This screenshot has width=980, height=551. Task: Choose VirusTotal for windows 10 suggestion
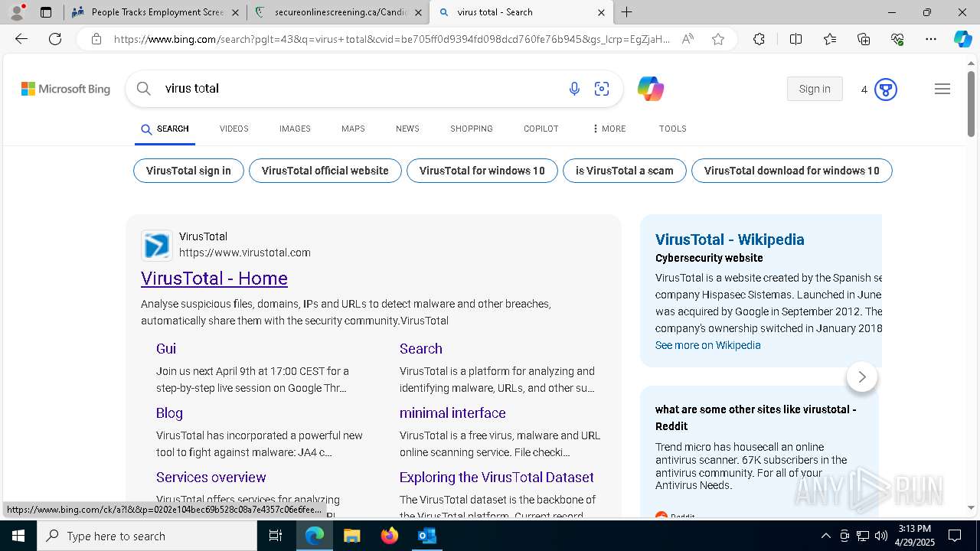click(482, 171)
